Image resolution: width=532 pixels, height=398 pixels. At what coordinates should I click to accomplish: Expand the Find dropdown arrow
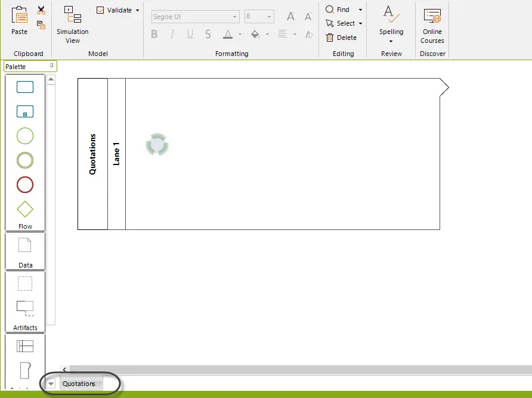tap(360, 10)
